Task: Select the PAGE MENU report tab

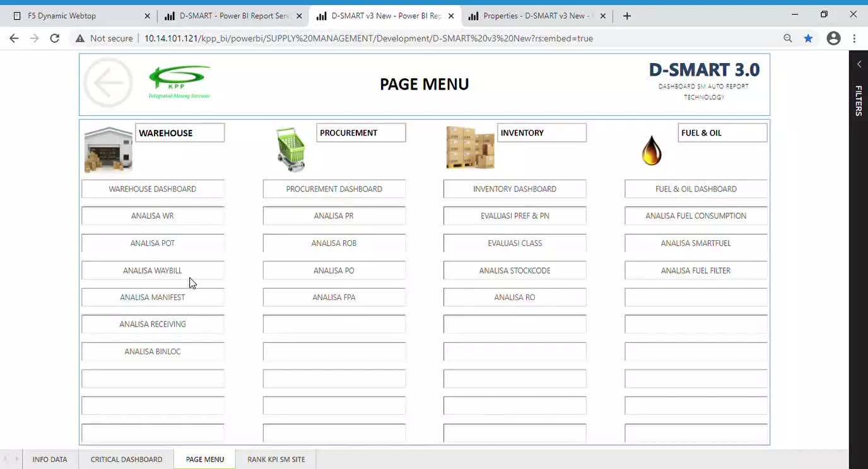Action: 205,460
